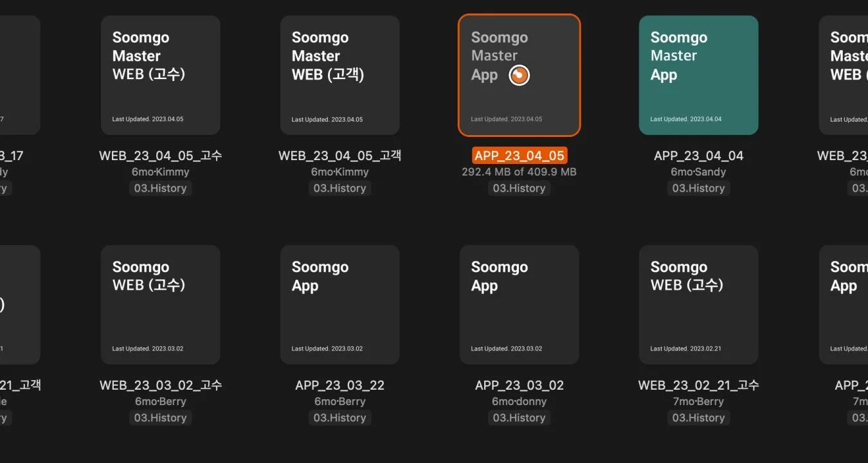Open the green APP_23_04_04 thumbnail

(x=698, y=75)
